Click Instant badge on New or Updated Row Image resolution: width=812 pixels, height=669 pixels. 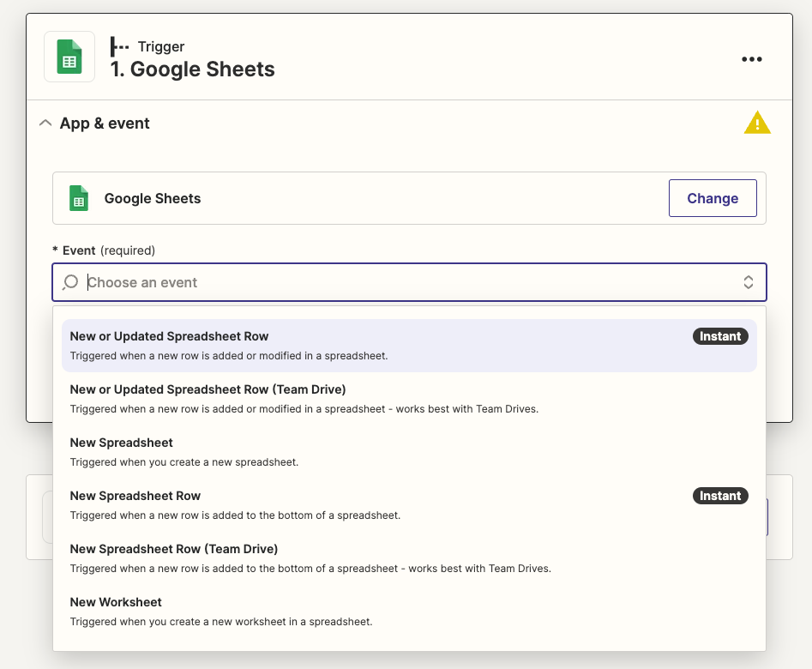coord(719,336)
